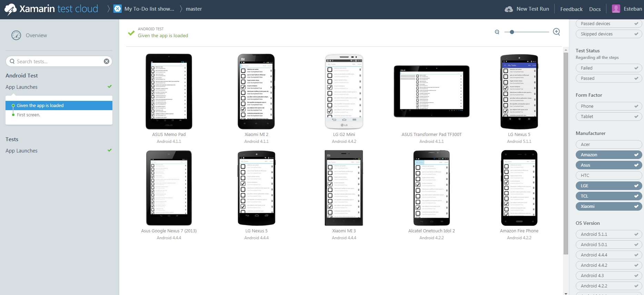Viewport: 644px width, 295px height.
Task: Open the Docs link
Action: coord(595,9)
